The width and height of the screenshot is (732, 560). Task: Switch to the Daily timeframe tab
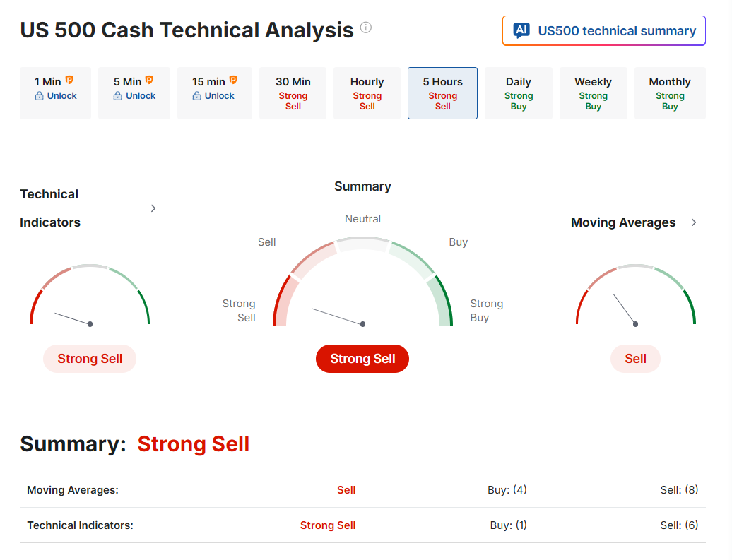(x=518, y=93)
